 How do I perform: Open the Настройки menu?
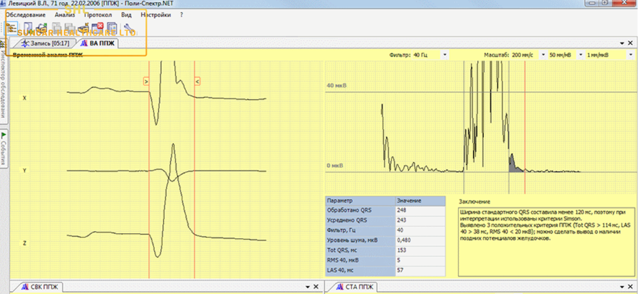point(156,15)
